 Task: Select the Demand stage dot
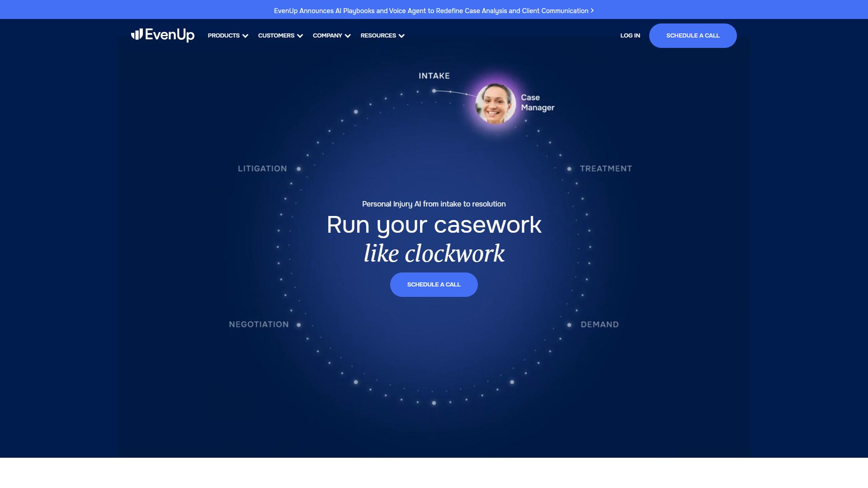pyautogui.click(x=569, y=325)
